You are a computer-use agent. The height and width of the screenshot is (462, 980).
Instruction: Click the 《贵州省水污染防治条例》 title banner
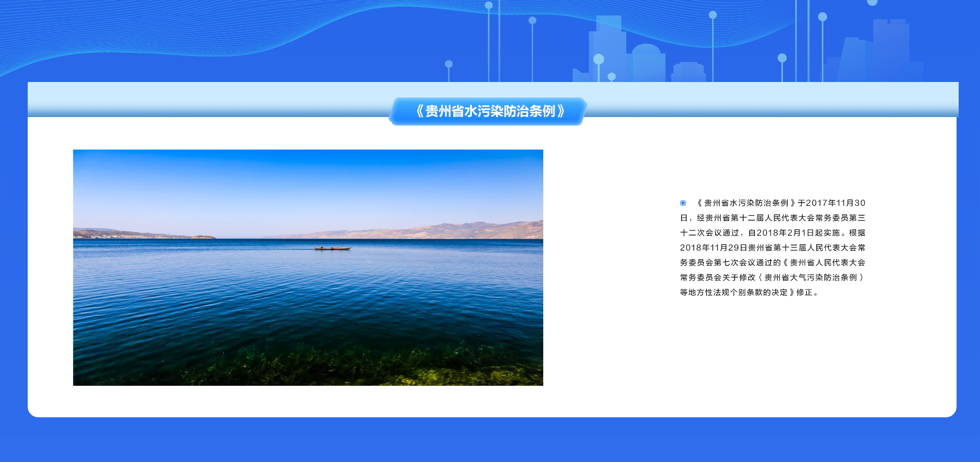point(488,111)
